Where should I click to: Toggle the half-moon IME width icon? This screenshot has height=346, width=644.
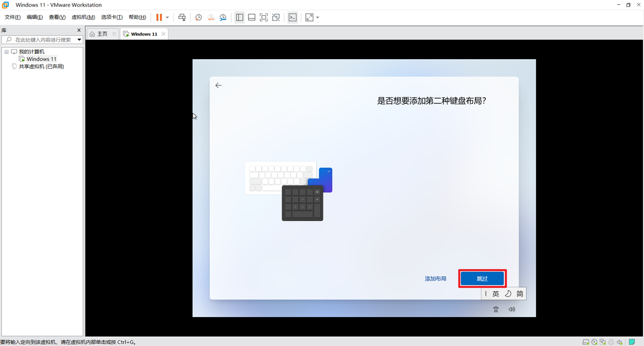(x=508, y=294)
